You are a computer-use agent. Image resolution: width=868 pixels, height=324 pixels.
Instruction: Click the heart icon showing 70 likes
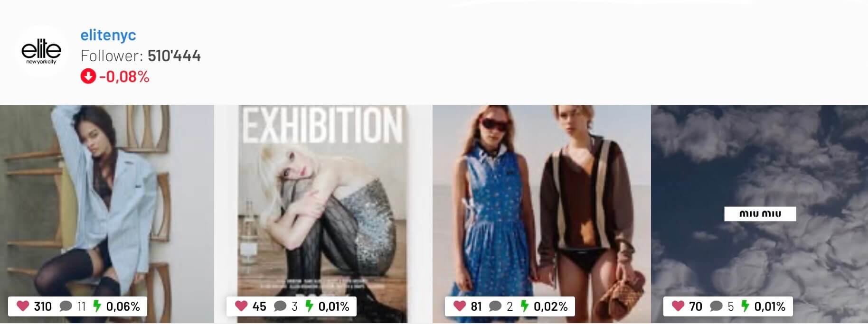coord(678,306)
